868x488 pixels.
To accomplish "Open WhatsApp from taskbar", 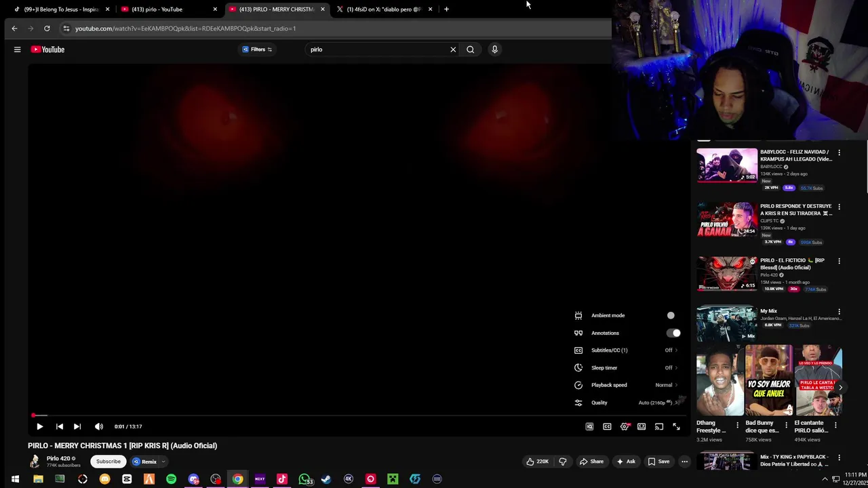I will pos(304,479).
